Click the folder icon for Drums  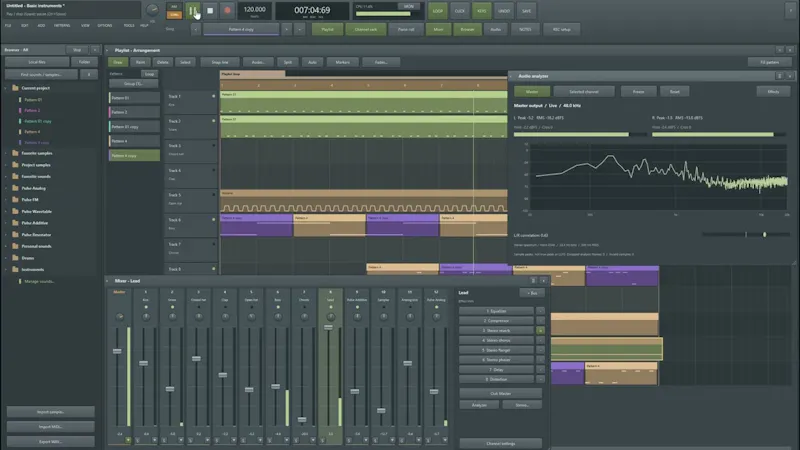[x=15, y=258]
